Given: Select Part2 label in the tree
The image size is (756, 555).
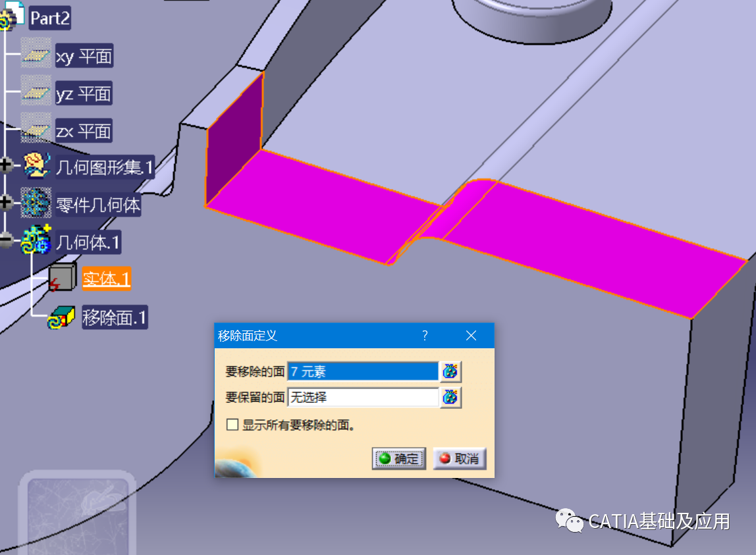Looking at the screenshot, I should 49,18.
